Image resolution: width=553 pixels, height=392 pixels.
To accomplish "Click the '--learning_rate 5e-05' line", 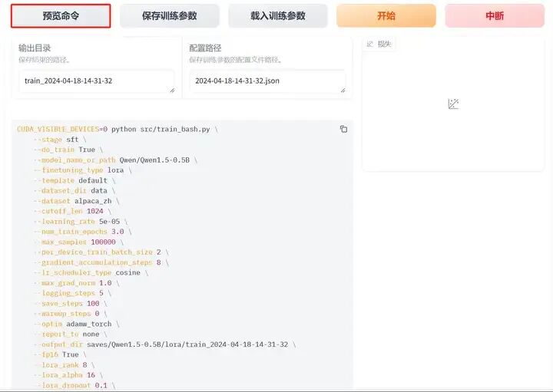I will coord(81,221).
